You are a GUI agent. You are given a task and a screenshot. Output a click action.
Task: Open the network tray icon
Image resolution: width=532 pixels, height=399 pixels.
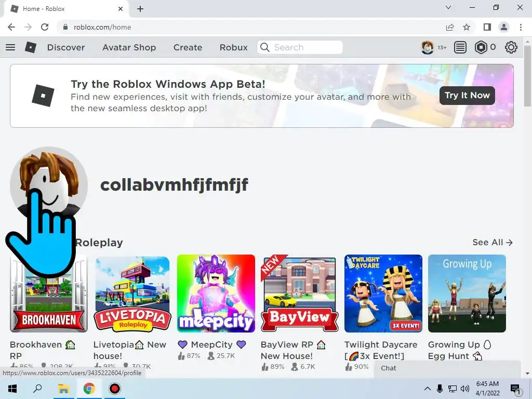click(453, 389)
